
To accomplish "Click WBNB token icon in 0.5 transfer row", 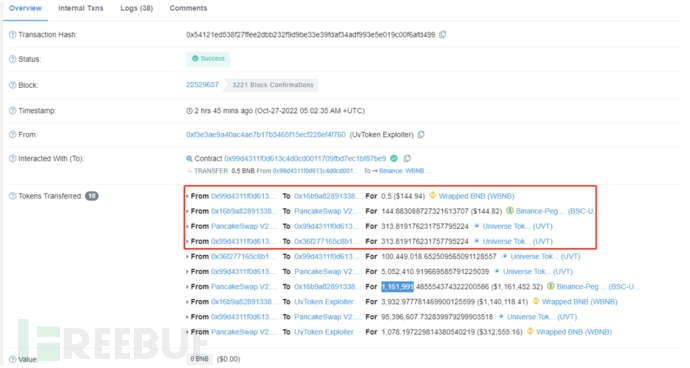I will coord(433,196).
